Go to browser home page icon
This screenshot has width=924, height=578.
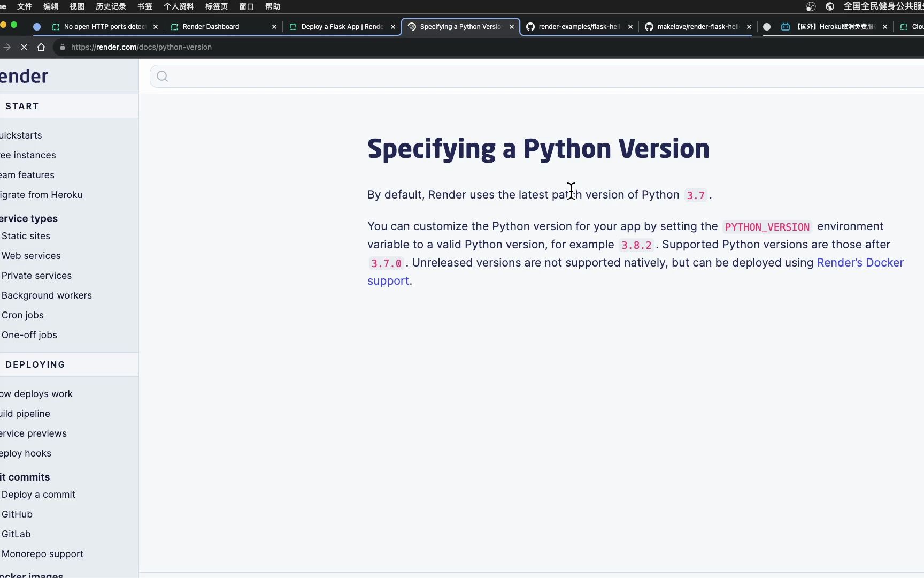tap(41, 47)
